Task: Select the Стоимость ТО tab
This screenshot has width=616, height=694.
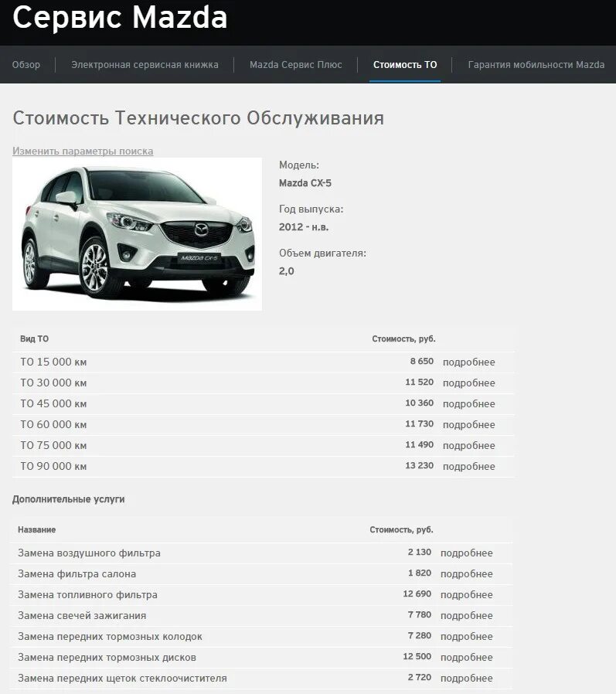Action: (405, 65)
